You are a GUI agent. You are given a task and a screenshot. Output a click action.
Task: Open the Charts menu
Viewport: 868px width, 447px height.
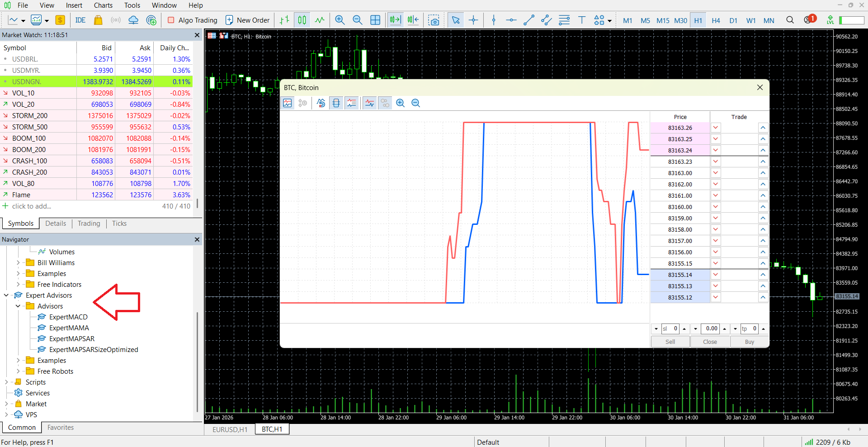[x=103, y=5]
